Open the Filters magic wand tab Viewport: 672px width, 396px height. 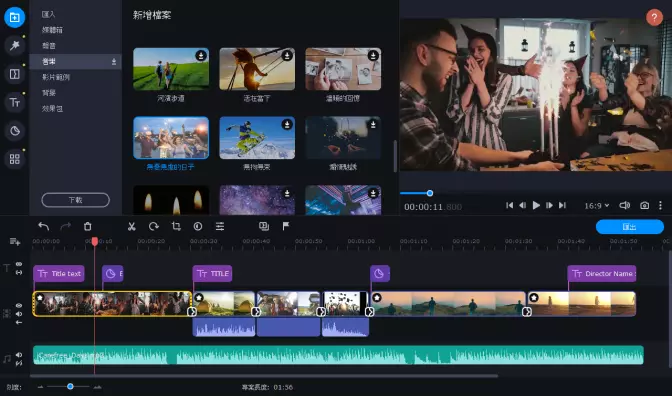coord(15,45)
